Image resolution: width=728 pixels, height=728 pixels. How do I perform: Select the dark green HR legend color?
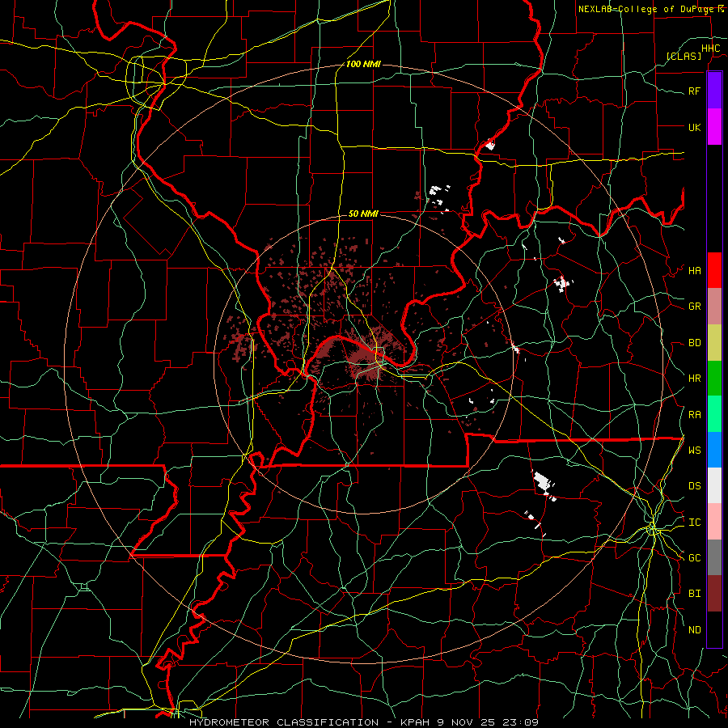tap(714, 378)
